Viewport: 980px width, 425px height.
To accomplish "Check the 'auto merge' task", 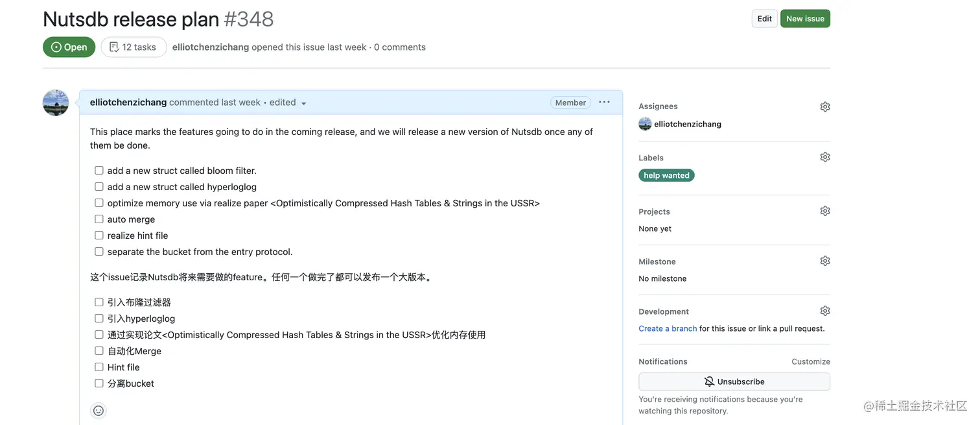I will [99, 219].
